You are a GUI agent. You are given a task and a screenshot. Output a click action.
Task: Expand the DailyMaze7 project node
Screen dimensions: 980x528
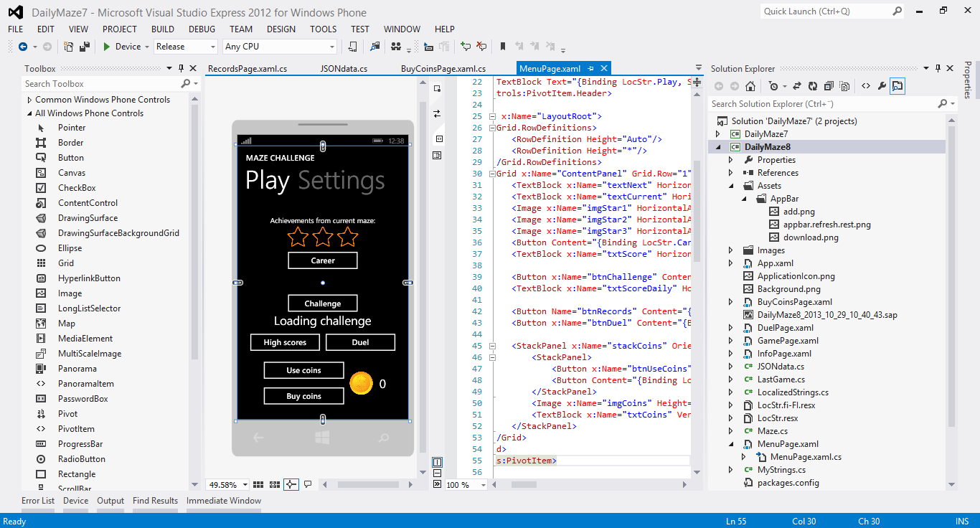[x=718, y=134]
